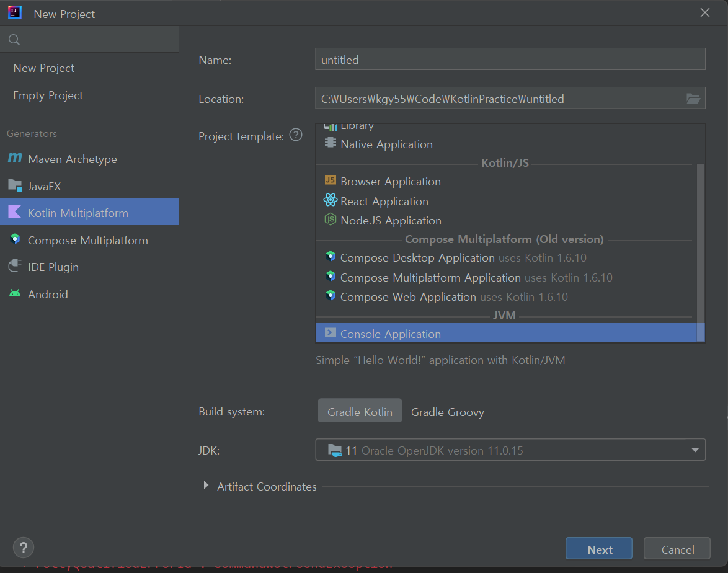Select Compose Desktop Application template
728x573 pixels.
506,257
